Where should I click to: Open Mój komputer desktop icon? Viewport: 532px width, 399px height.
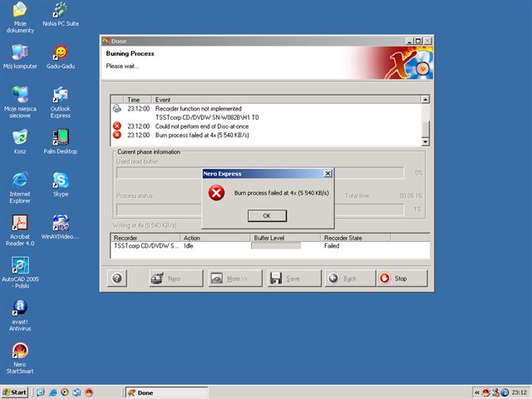20,57
